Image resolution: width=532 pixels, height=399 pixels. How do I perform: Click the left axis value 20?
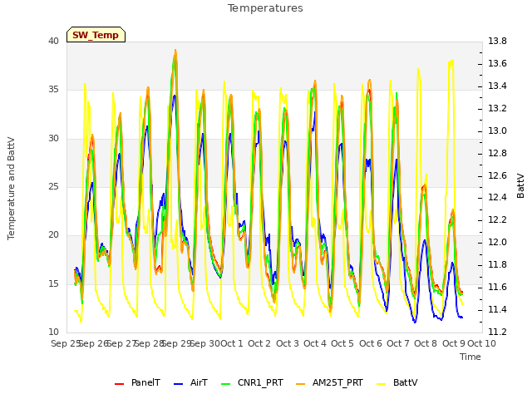[x=53, y=234]
